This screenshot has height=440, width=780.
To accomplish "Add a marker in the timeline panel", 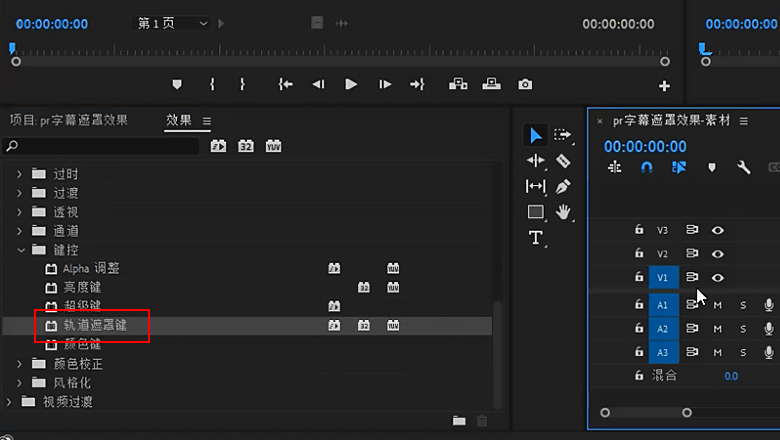I will pyautogui.click(x=712, y=168).
